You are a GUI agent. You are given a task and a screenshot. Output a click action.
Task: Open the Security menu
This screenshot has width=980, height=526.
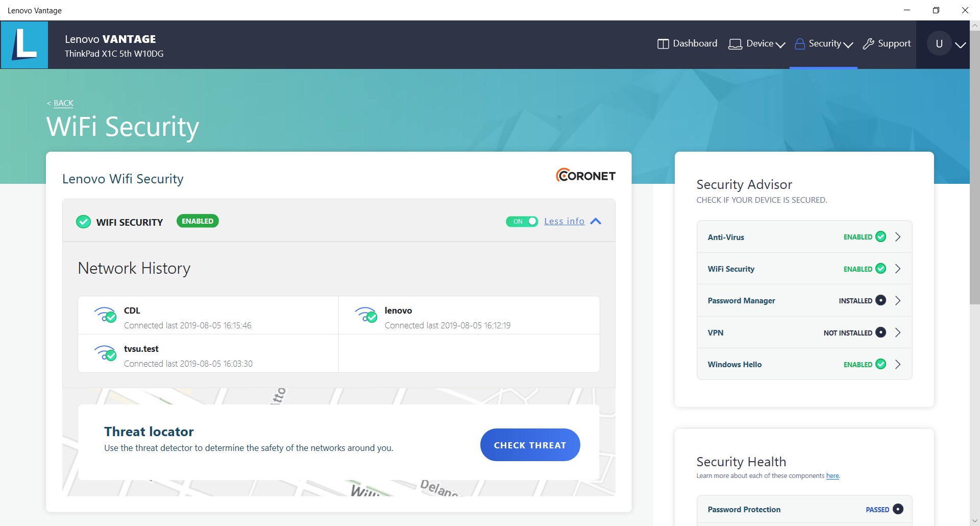(824, 44)
